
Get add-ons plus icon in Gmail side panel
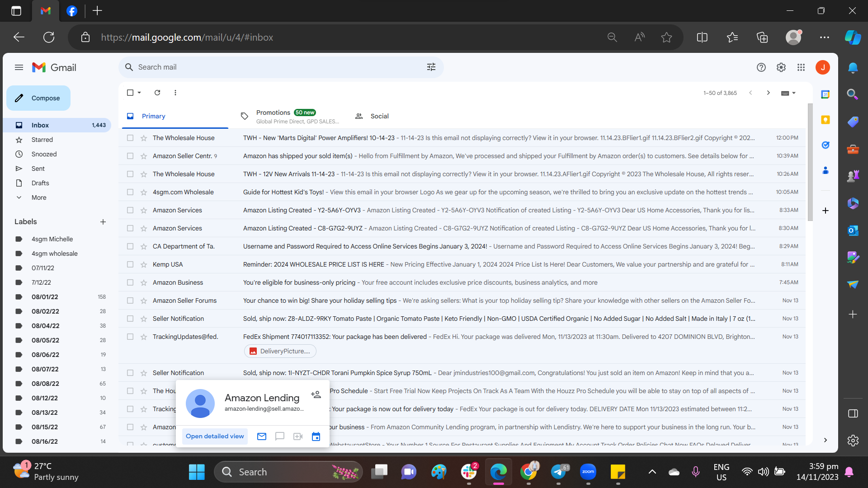[826, 211]
